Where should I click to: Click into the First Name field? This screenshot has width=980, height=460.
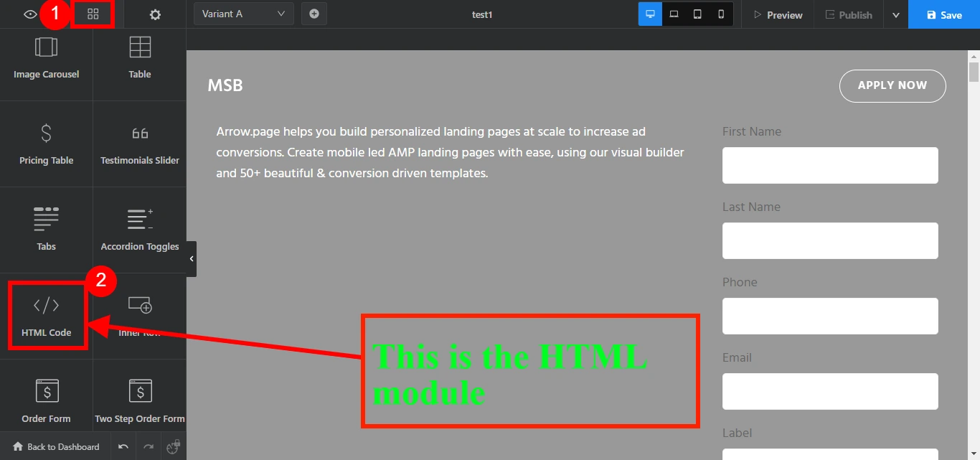tap(830, 165)
